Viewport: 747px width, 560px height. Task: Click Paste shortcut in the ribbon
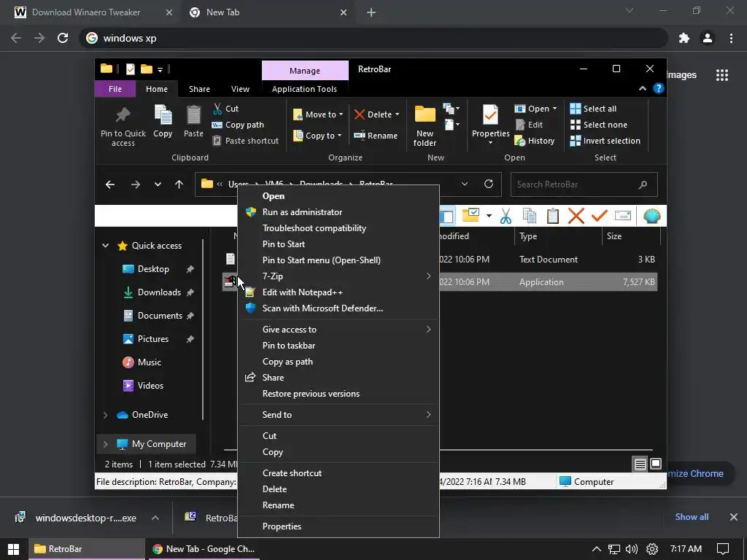click(x=245, y=141)
